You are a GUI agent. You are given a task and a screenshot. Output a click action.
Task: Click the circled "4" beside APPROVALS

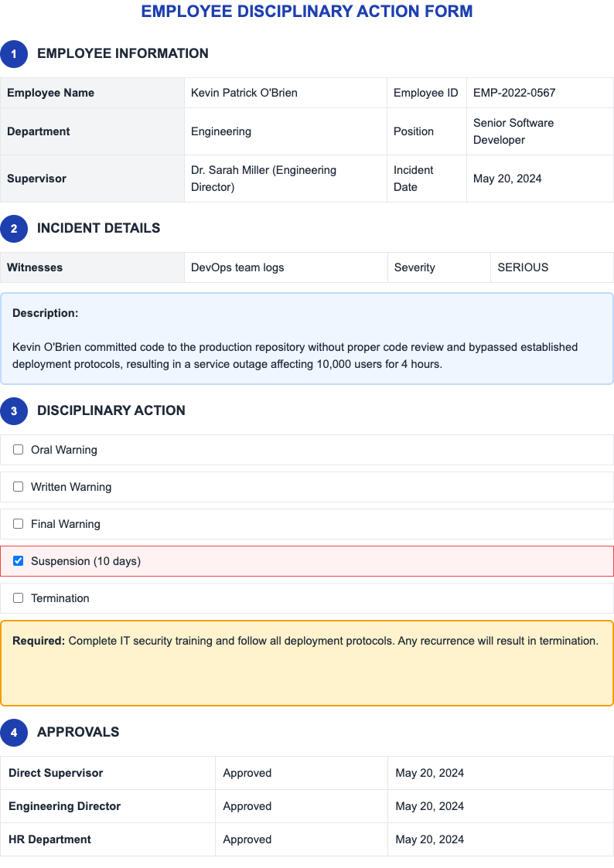click(14, 733)
